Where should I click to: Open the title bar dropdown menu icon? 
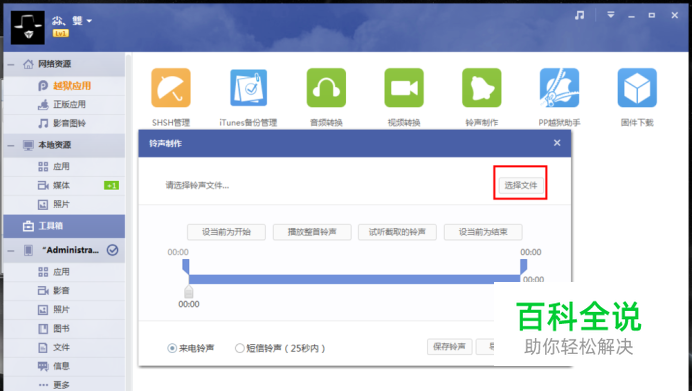[x=611, y=15]
